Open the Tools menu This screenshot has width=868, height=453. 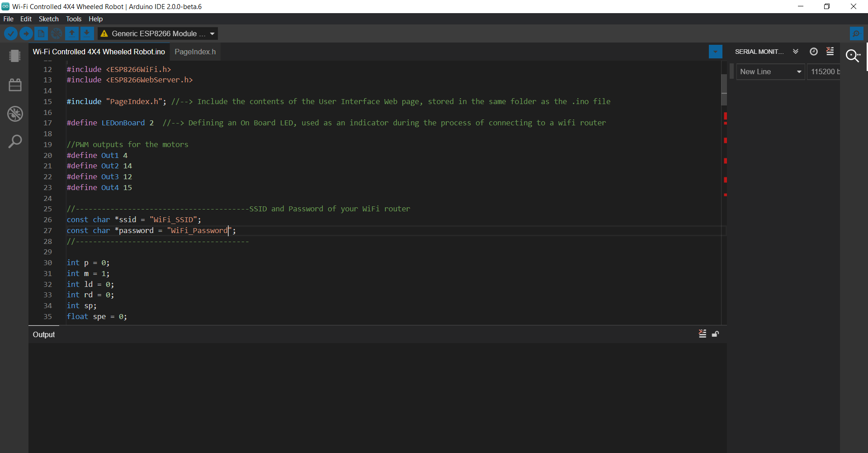[x=73, y=19]
